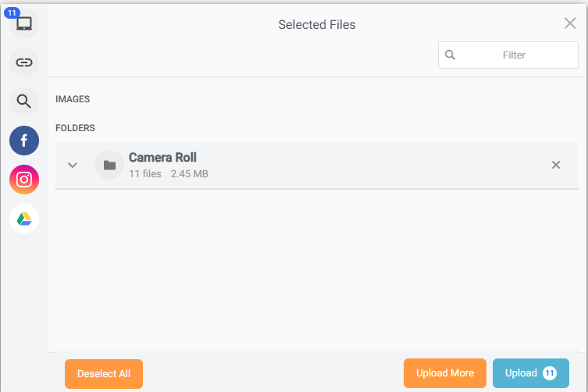
Task: Select the Camera Roll folder name
Action: point(162,158)
